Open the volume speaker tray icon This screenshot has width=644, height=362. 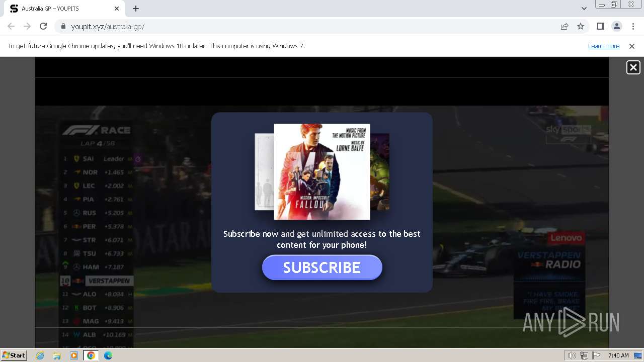point(572,355)
